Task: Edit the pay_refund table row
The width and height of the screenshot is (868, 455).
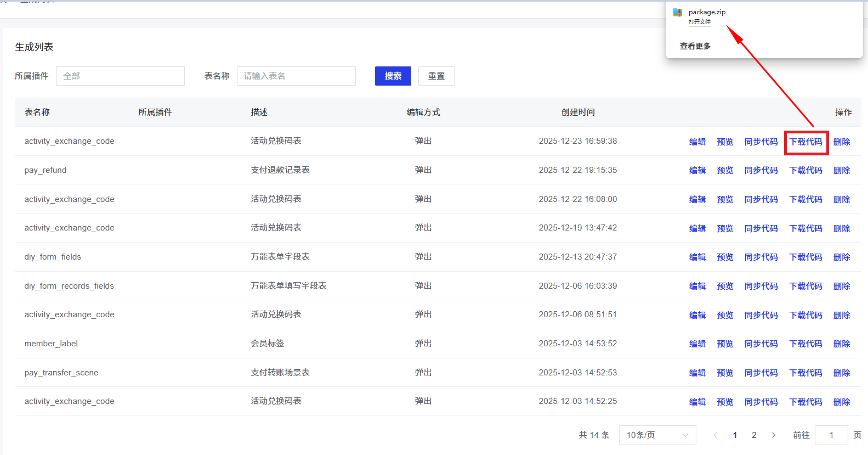Action: (x=697, y=171)
